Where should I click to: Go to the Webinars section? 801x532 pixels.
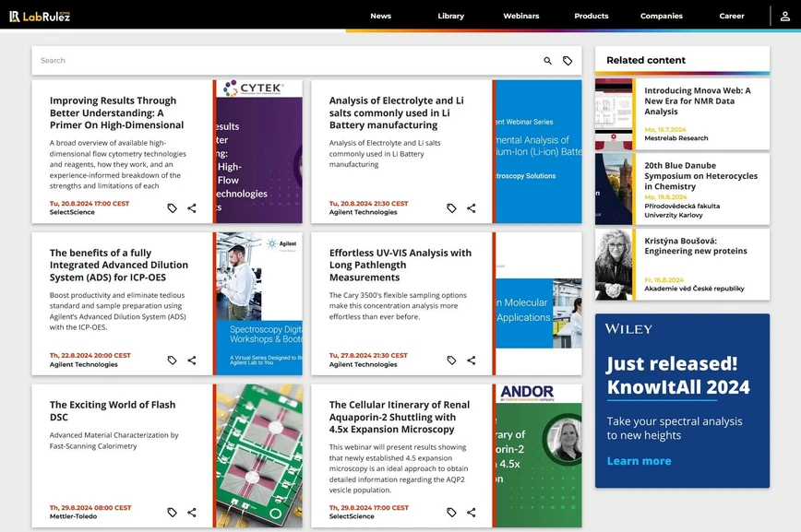521,16
